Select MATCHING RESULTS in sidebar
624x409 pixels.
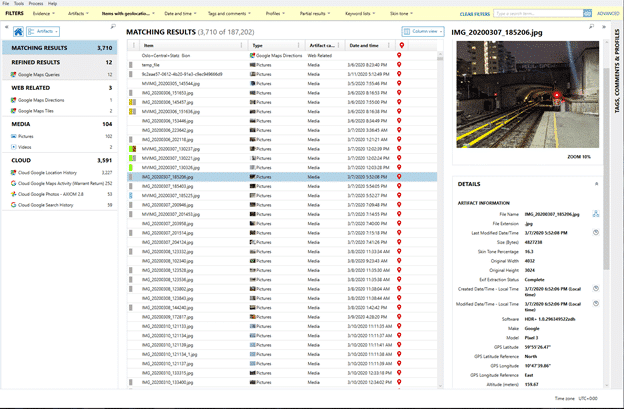tap(60, 48)
